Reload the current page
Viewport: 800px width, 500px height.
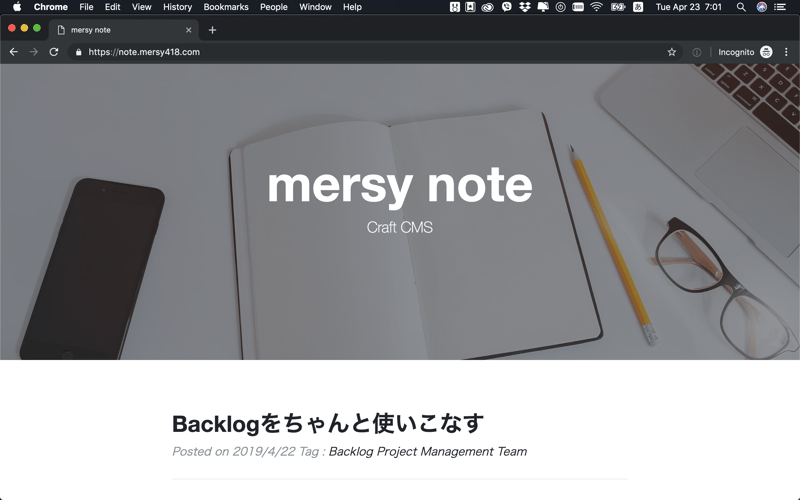pos(54,52)
